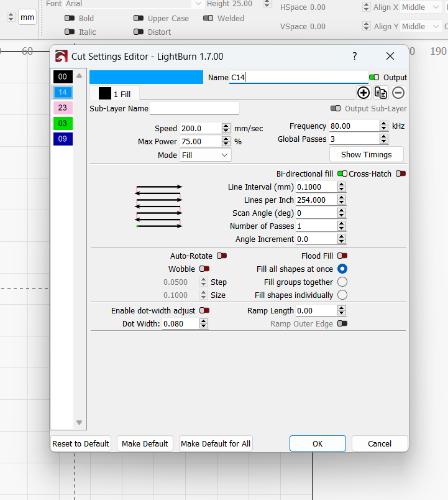This screenshot has height=500, width=448.
Task: Select layer 00 black swatch
Action: click(63, 76)
